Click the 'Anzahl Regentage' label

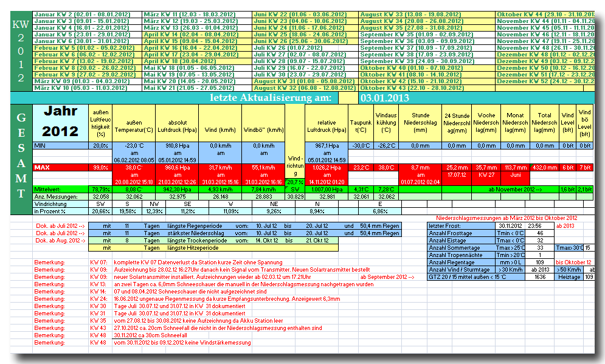461,262
